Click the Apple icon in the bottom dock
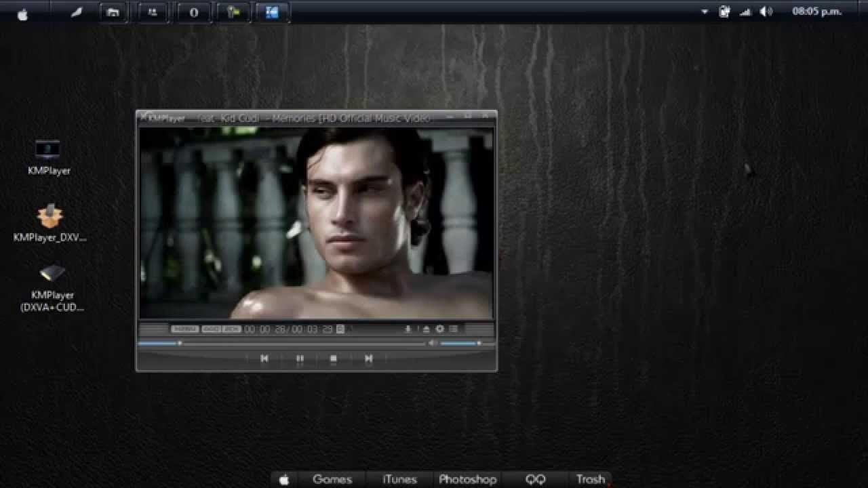The image size is (868, 488). click(x=284, y=479)
